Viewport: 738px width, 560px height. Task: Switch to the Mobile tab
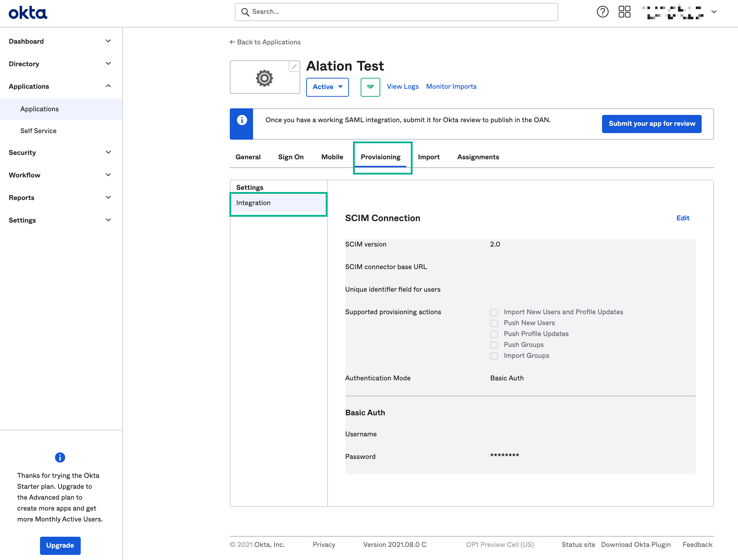coord(332,157)
